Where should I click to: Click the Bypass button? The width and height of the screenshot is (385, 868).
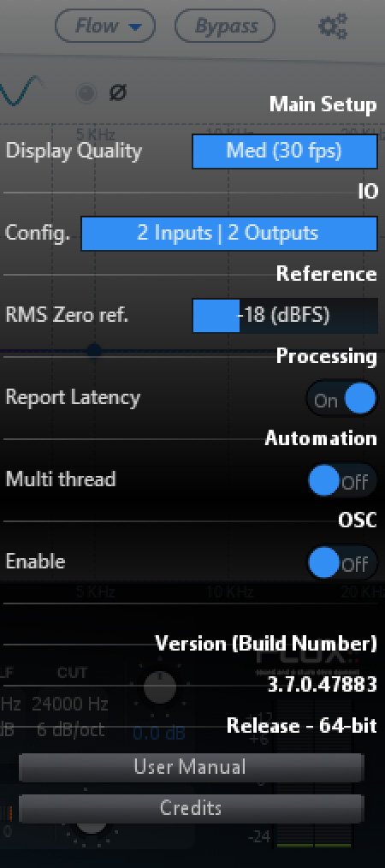coord(225,26)
